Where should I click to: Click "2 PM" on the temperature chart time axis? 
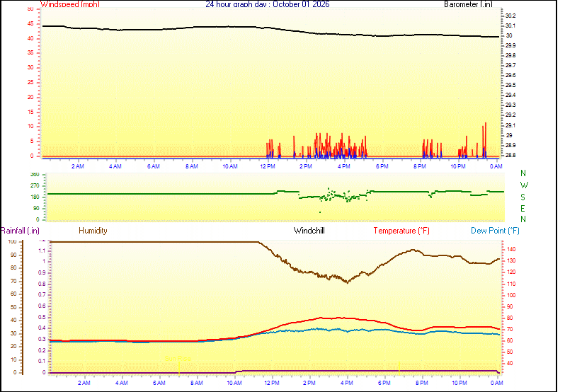pos(309,383)
